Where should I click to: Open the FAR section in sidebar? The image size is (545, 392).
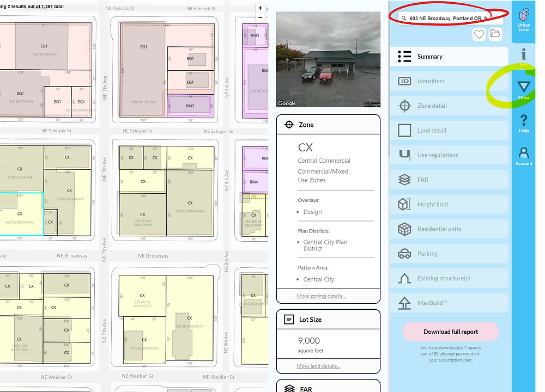(449, 180)
